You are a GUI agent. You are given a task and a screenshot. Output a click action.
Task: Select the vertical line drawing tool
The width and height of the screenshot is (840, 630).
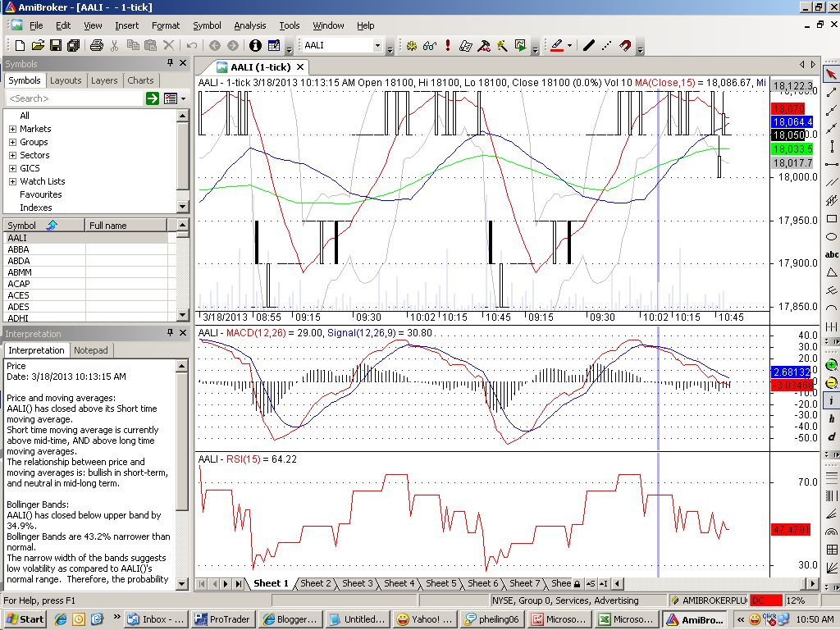(x=831, y=146)
